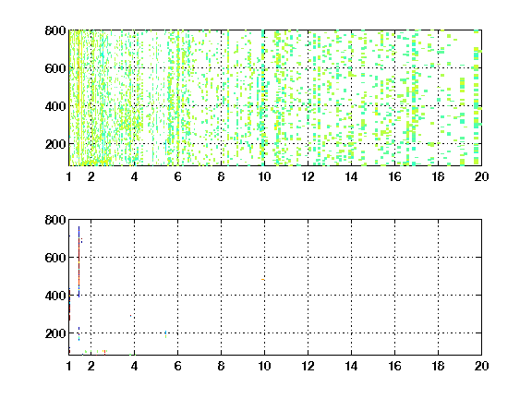Click the 600 label on top plot's y-axis
The height and width of the screenshot is (399, 532).
[55, 68]
